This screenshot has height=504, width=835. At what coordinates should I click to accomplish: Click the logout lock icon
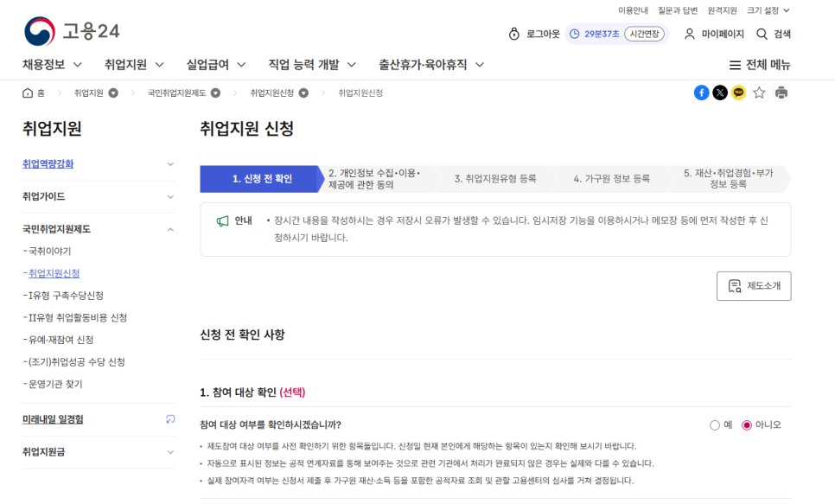click(x=514, y=34)
